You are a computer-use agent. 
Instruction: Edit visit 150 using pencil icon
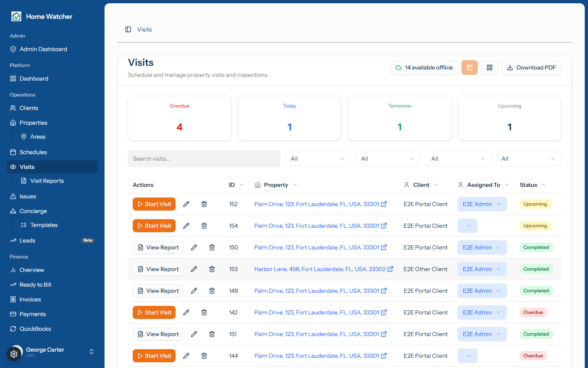point(194,247)
